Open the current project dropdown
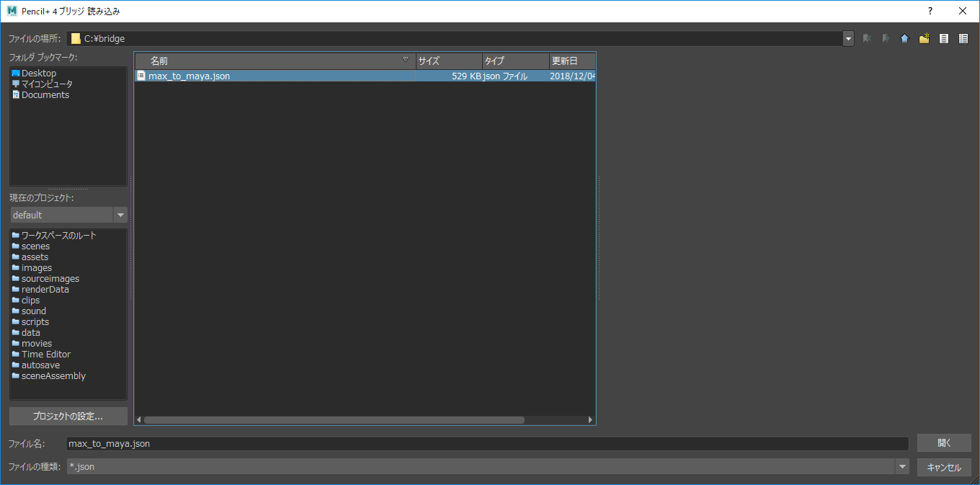Viewport: 980px width, 485px height. coord(120,215)
